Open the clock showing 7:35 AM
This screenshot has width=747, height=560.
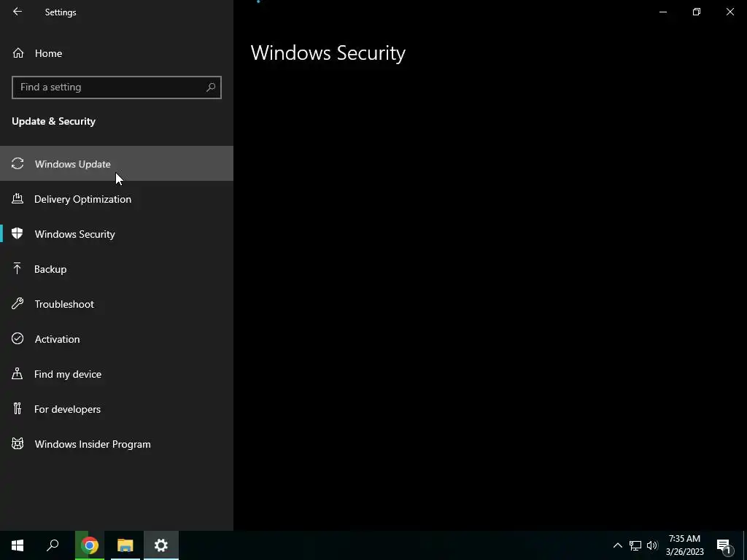pyautogui.click(x=684, y=545)
